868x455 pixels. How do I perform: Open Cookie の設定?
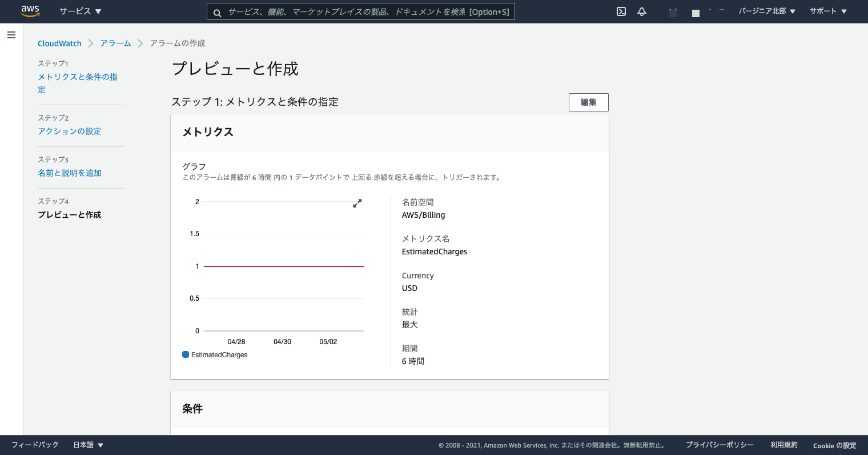834,445
